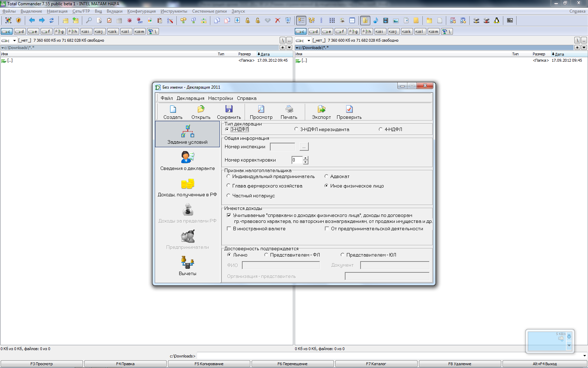The width and height of the screenshot is (588, 368).
Task: Increase Номер корректировки spinner value
Action: point(306,158)
